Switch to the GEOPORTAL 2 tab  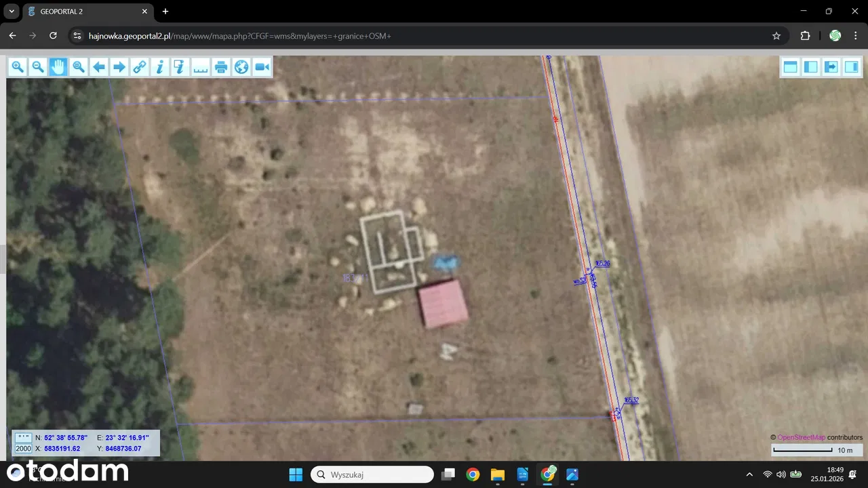click(85, 12)
